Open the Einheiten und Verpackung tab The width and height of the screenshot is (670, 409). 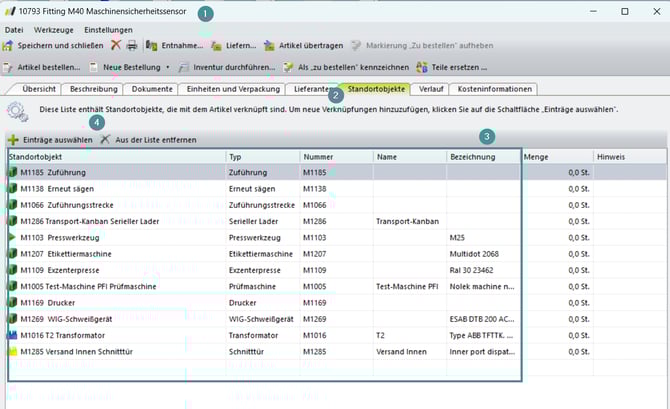233,89
